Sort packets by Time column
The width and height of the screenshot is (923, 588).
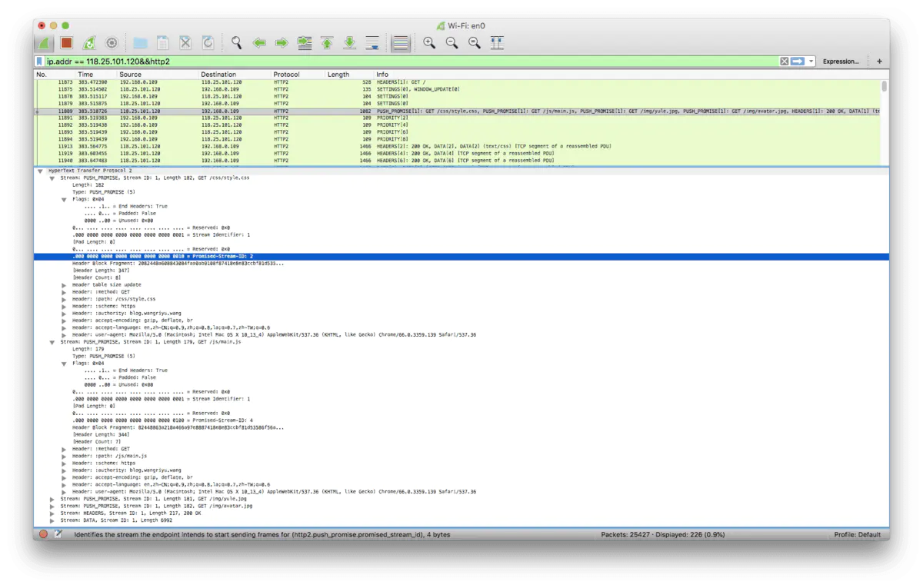(x=96, y=75)
